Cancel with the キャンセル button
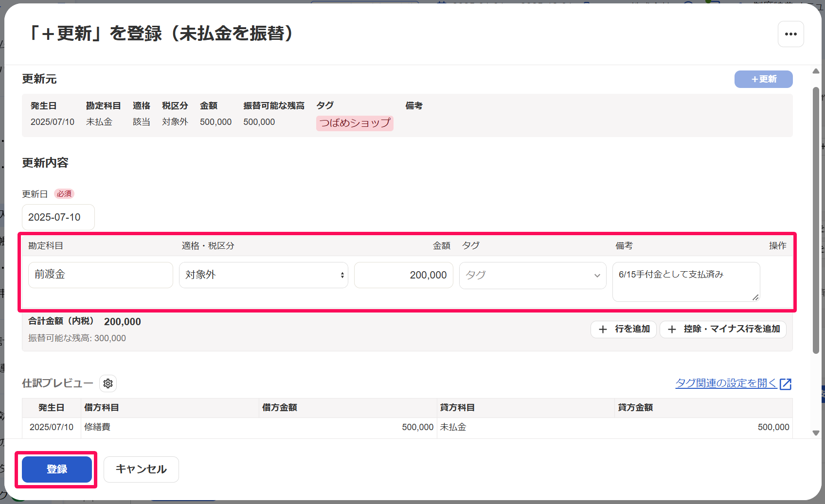Screen dimensions: 825x504 click(x=141, y=469)
